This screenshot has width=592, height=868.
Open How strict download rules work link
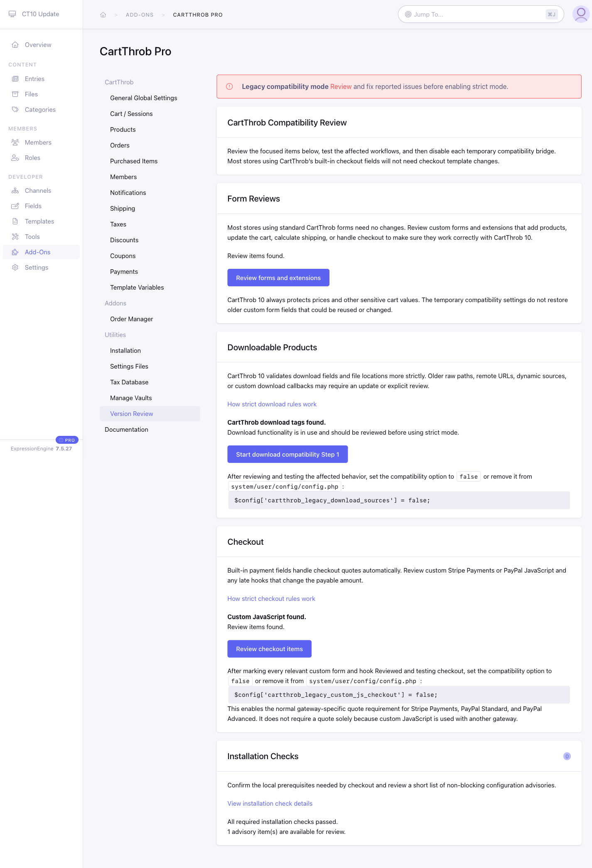272,404
